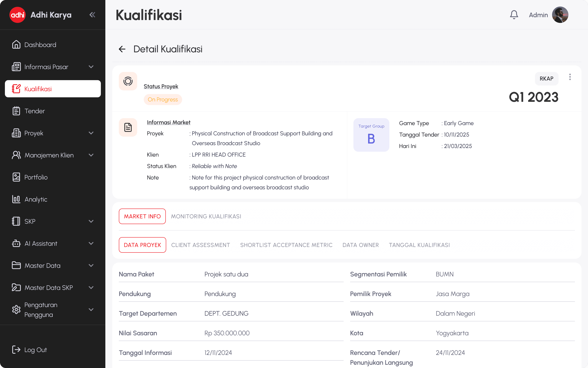Click the Status Proyek circle icon
The width and height of the screenshot is (588, 368).
point(128,81)
